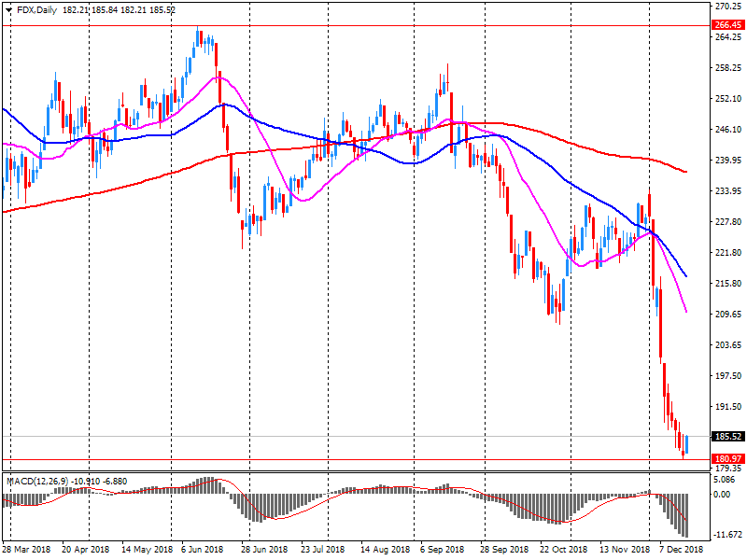Click the 233.95 price scale value

[x=729, y=191]
